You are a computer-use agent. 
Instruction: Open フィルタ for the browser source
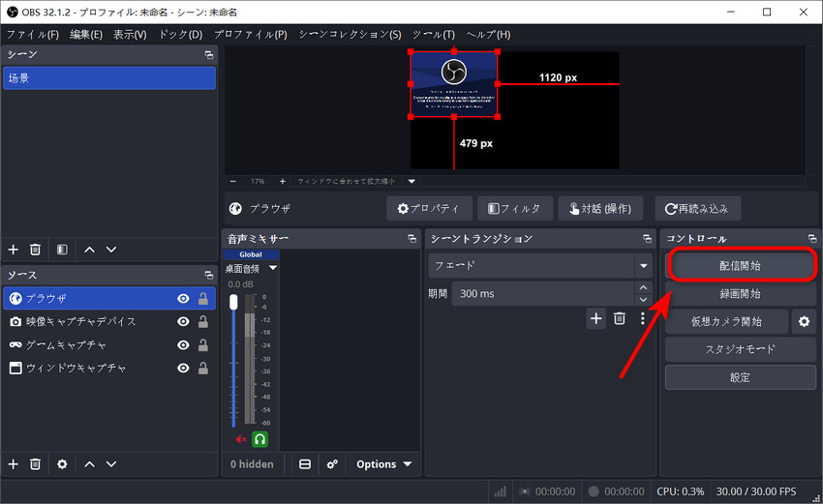[515, 209]
